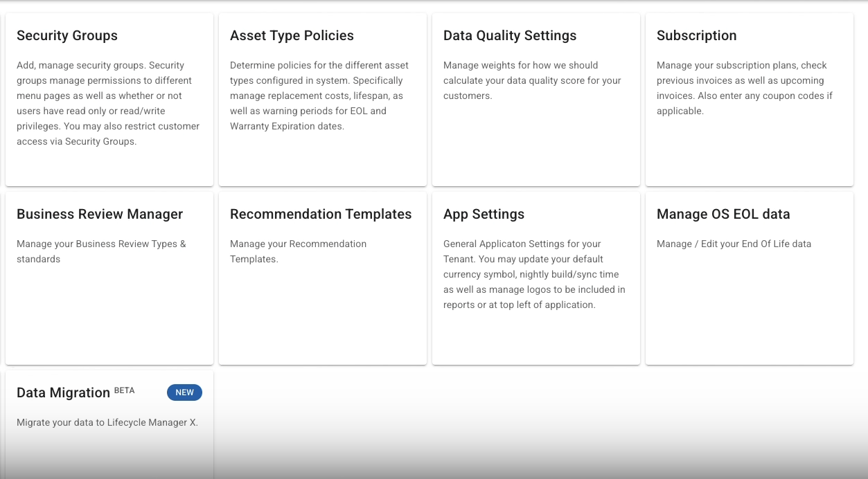Click the Data Quality Settings description text
868x479 pixels.
(531, 80)
